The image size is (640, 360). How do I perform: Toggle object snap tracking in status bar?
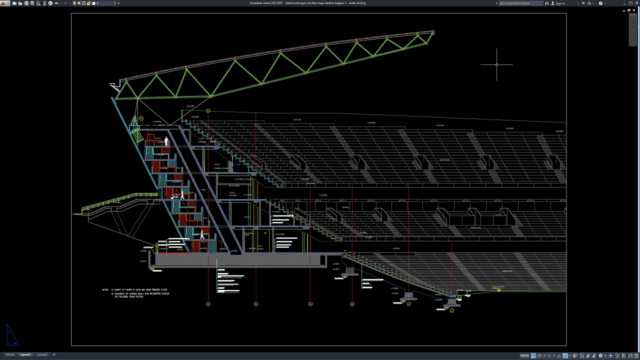559,356
